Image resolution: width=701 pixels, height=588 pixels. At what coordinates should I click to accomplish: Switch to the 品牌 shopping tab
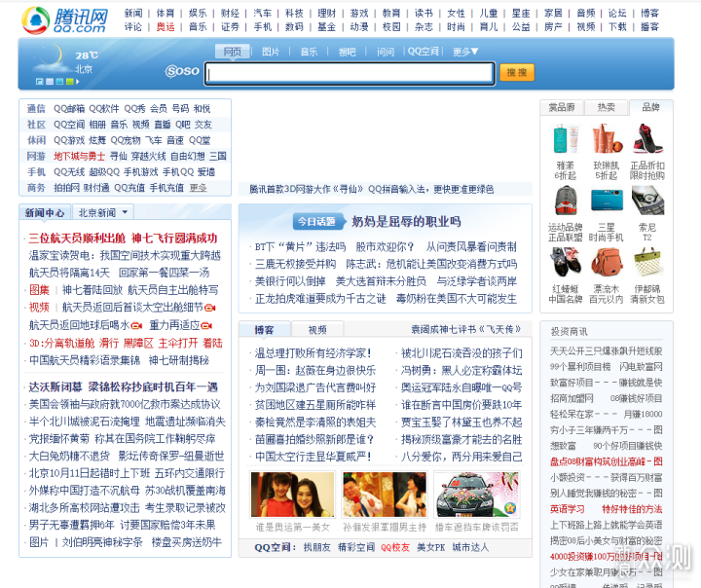(x=651, y=108)
